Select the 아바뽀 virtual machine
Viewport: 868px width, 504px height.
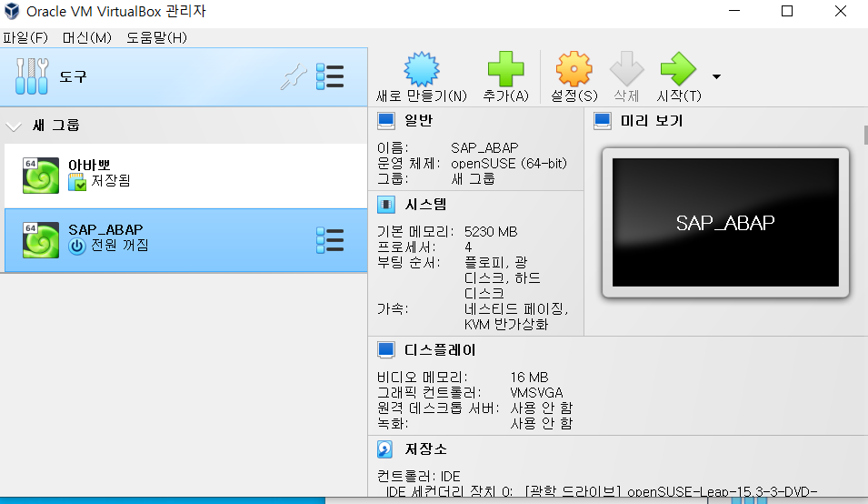[185, 176]
